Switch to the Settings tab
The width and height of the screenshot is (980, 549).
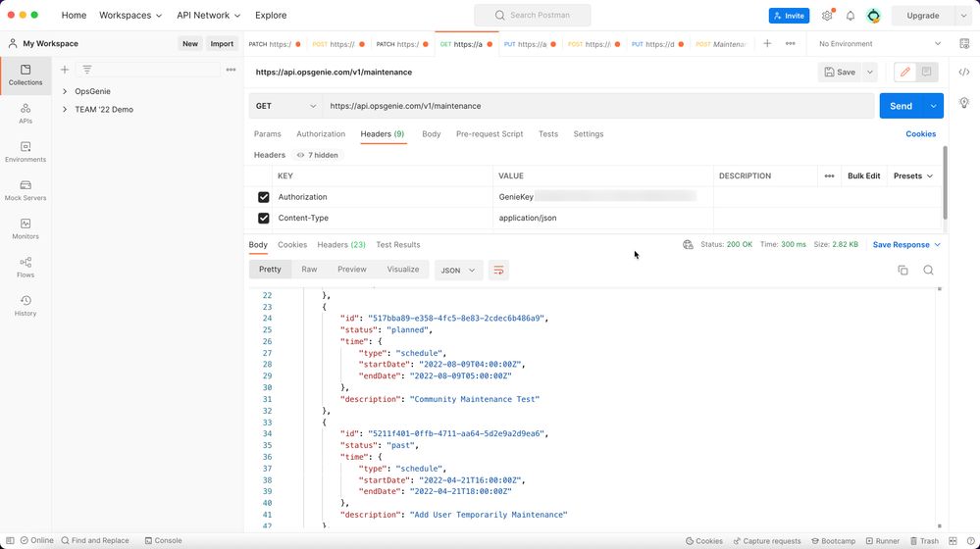589,134
